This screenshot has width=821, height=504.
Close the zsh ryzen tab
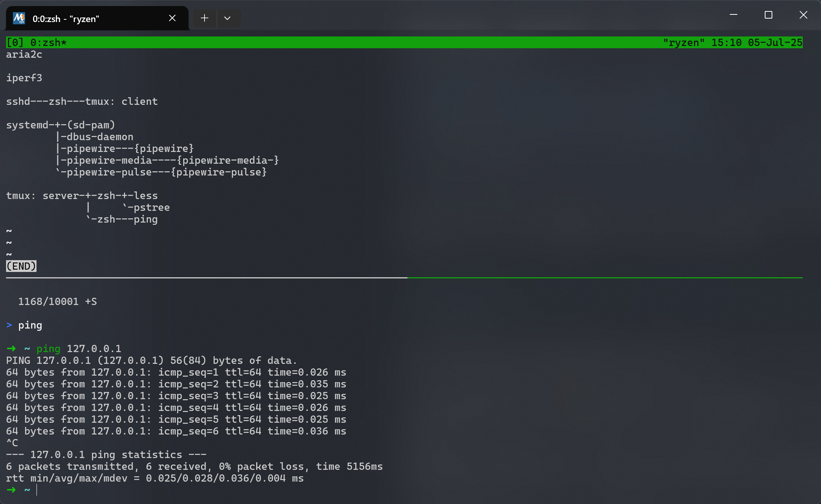(172, 18)
